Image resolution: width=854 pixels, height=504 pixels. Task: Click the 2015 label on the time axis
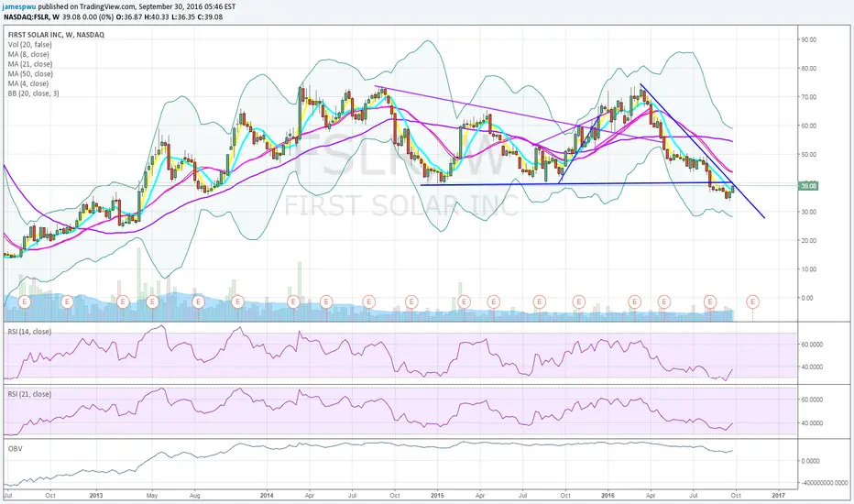(437, 495)
